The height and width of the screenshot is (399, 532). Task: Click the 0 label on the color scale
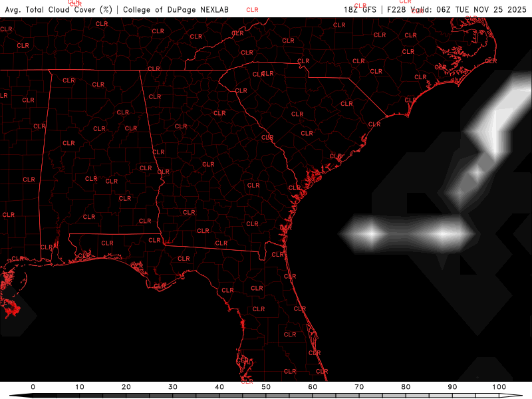pyautogui.click(x=33, y=387)
